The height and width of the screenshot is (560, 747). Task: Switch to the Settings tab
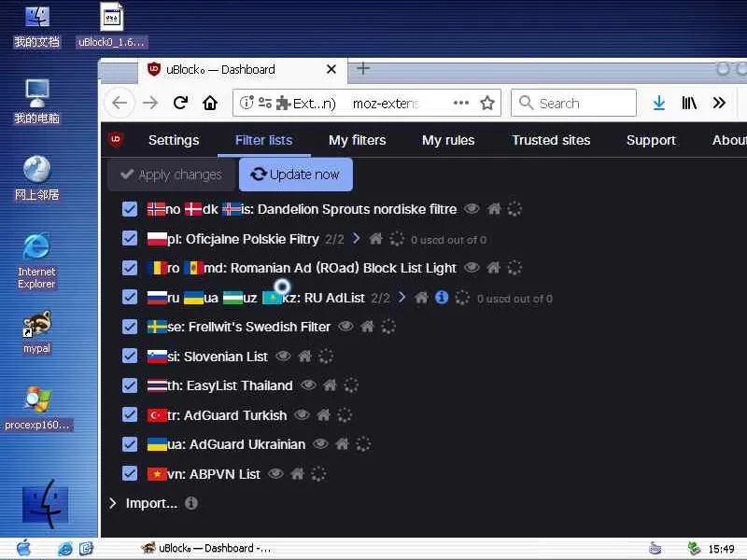click(174, 140)
